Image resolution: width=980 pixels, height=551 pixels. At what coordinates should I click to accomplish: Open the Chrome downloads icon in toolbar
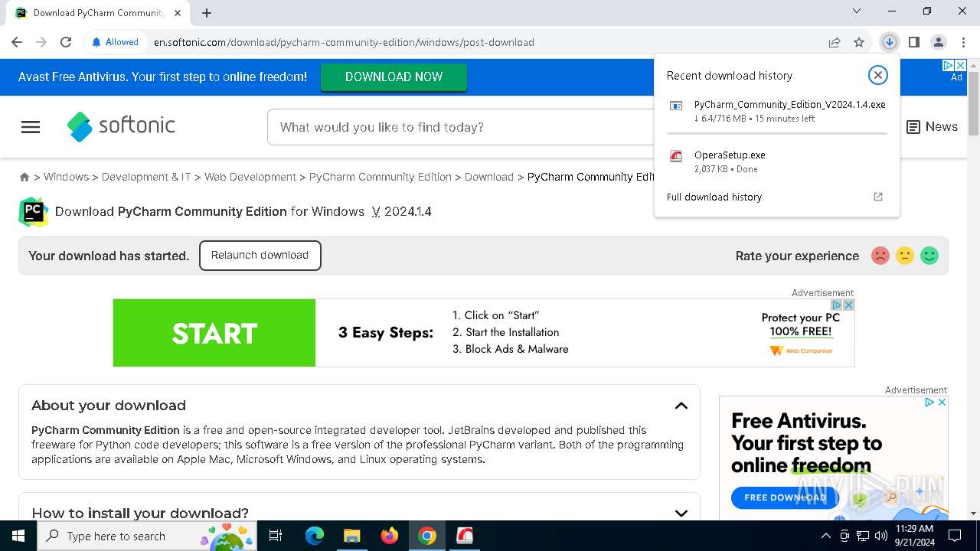click(889, 42)
